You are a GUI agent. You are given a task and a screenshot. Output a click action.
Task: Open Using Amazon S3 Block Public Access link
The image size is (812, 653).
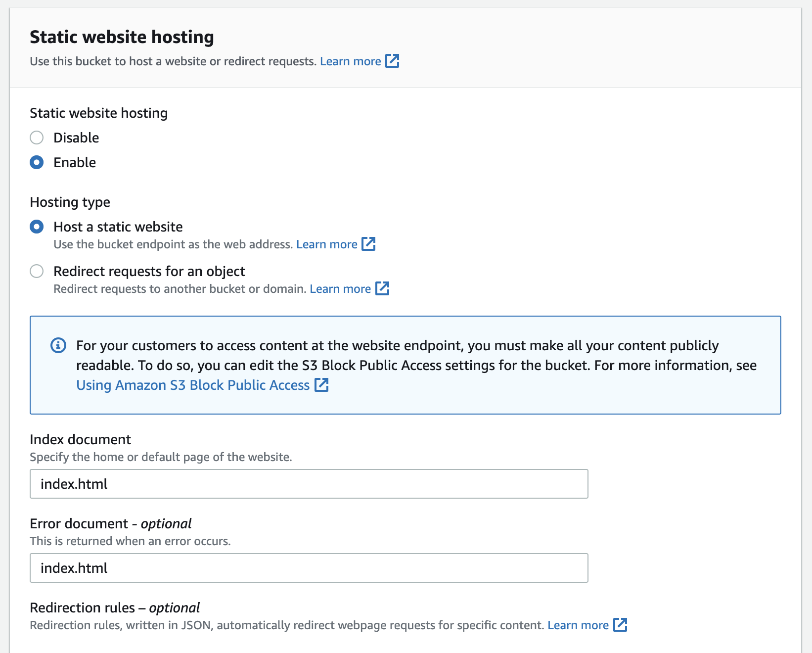[x=193, y=385]
